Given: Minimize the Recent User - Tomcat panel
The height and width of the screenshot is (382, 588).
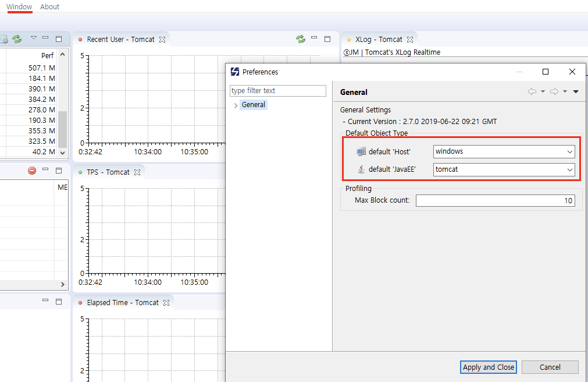Looking at the screenshot, I should [314, 38].
